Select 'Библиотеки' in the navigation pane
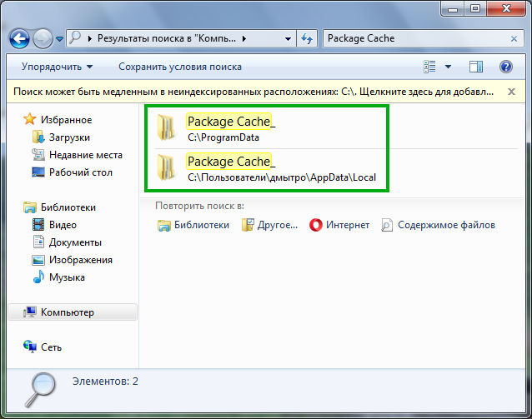532x419 pixels. 68,207
